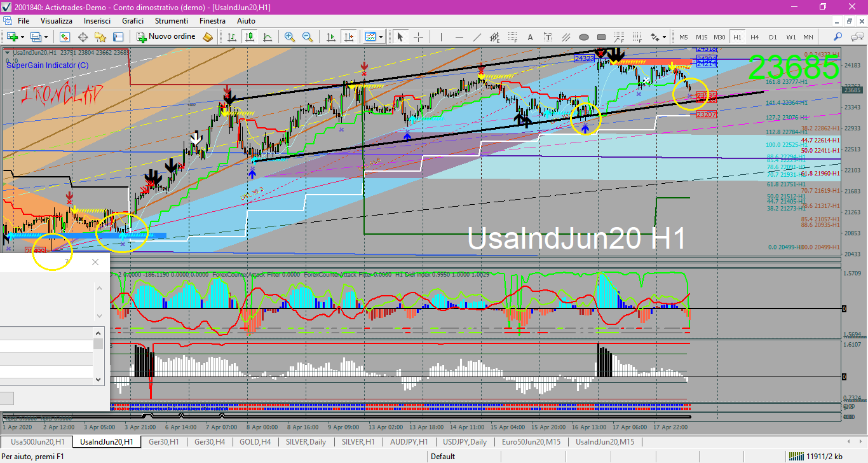868x463 pixels.
Task: Toggle chart auto-scroll icon
Action: [x=330, y=37]
